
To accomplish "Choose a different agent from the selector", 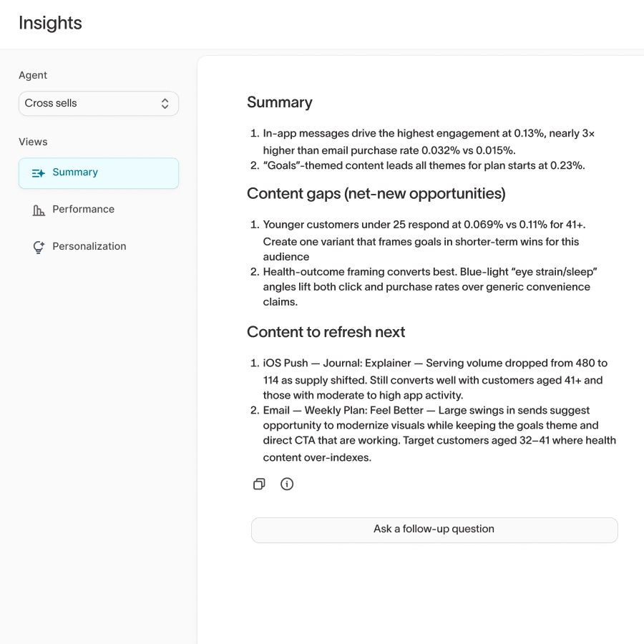I will coord(99,103).
